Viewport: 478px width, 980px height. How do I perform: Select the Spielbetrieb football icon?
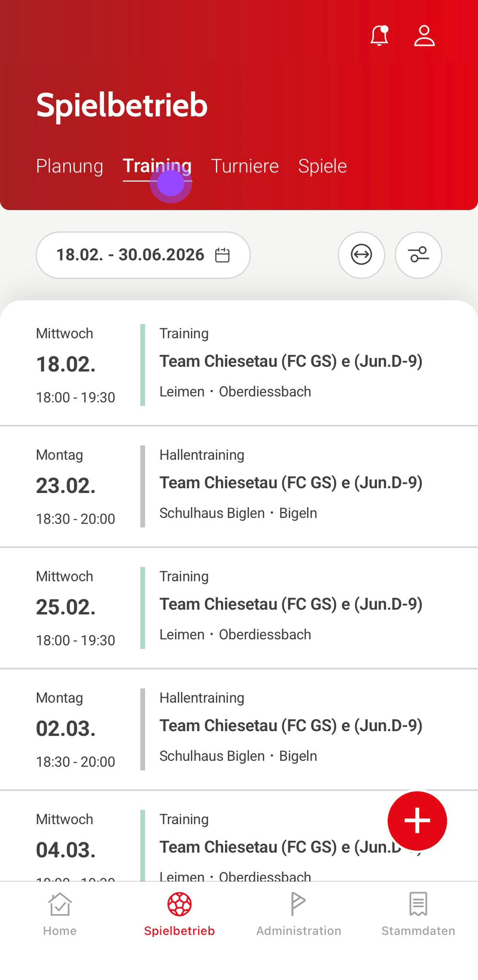(180, 904)
